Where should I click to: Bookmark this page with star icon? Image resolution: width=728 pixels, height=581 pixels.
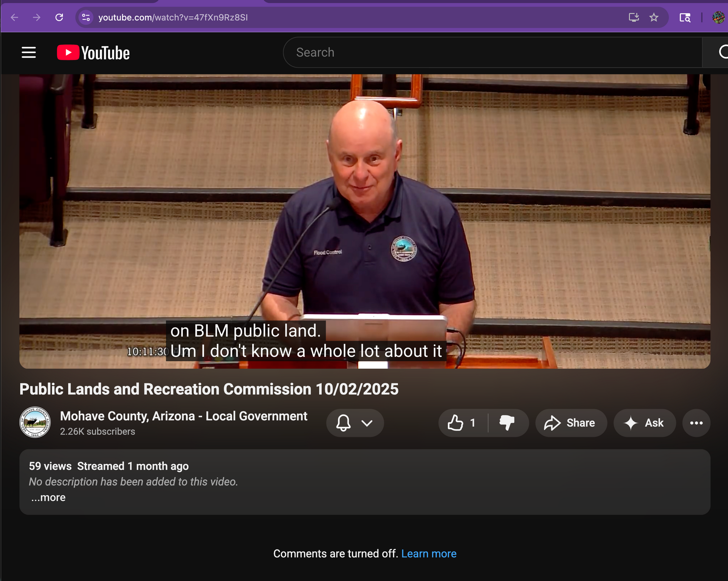654,17
